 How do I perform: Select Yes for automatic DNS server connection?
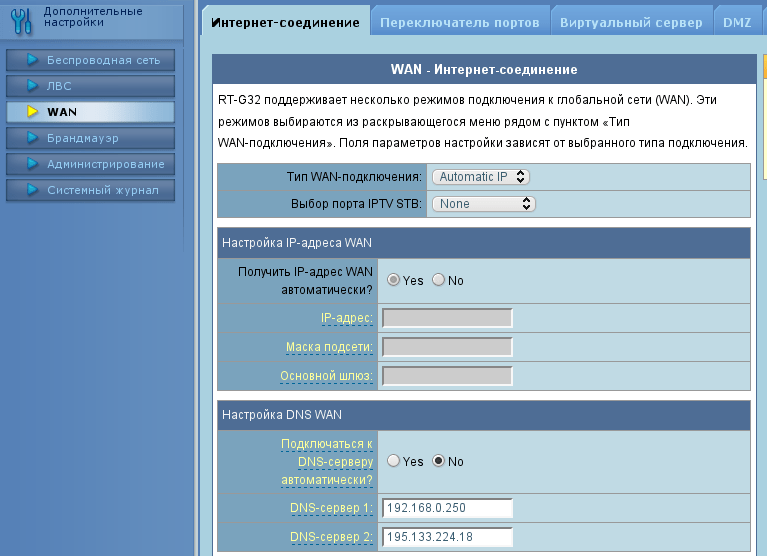click(x=393, y=461)
